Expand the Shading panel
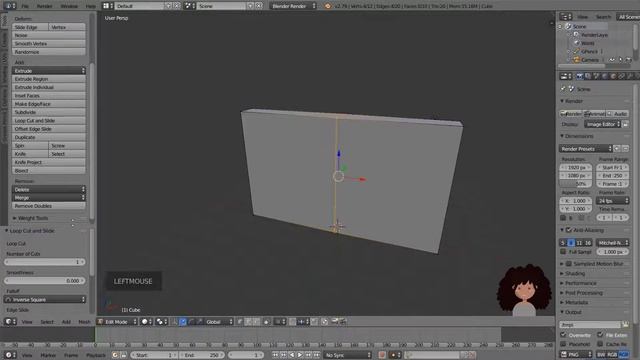Image resolution: width=640 pixels, height=360 pixels. coord(575,273)
